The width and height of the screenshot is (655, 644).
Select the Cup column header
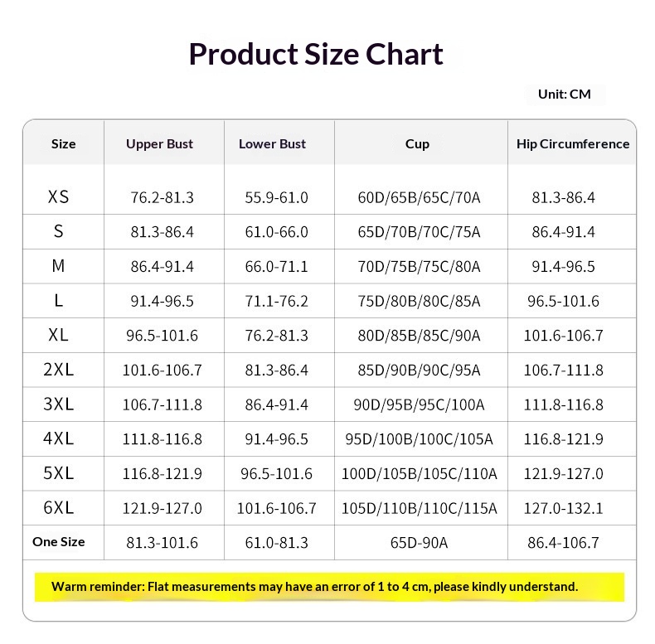click(x=417, y=143)
